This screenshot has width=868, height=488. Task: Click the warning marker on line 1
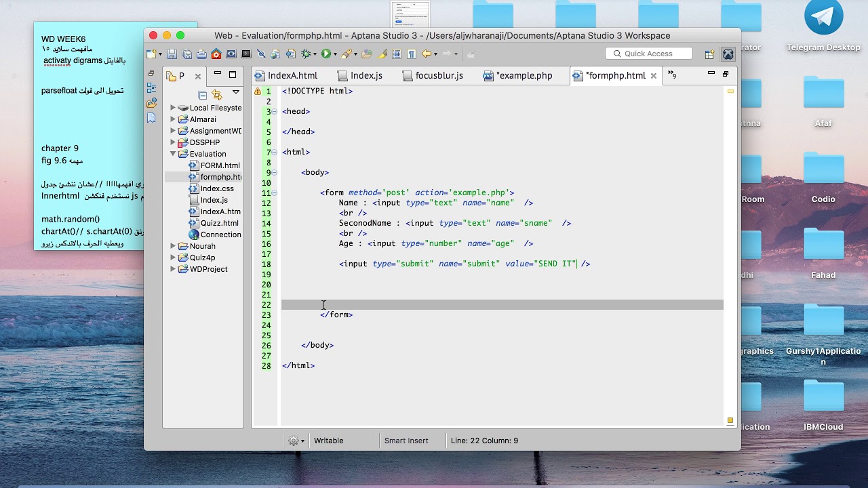tap(257, 91)
